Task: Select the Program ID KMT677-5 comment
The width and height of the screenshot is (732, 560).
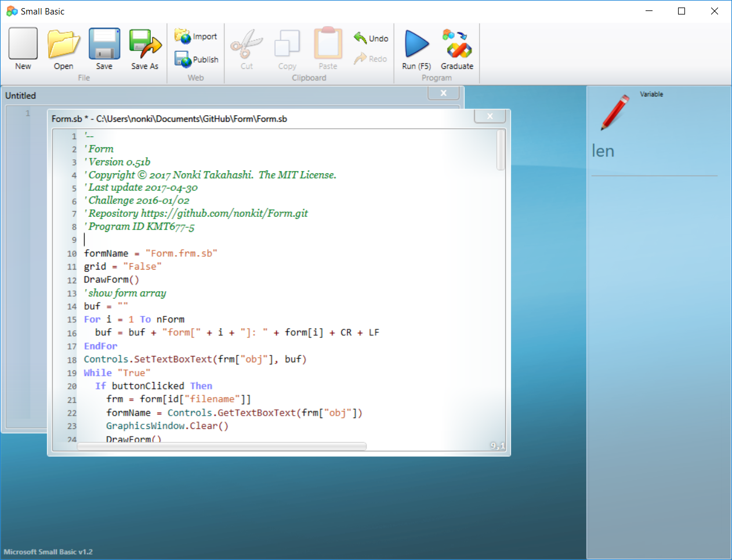Action: [140, 226]
